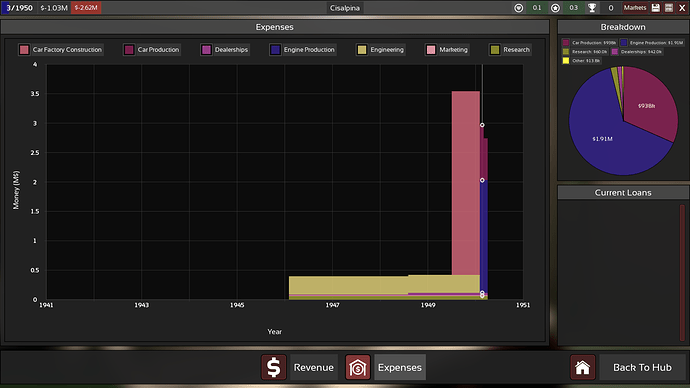
Task: Click the $-1.03M balance value
Action: (x=54, y=7)
